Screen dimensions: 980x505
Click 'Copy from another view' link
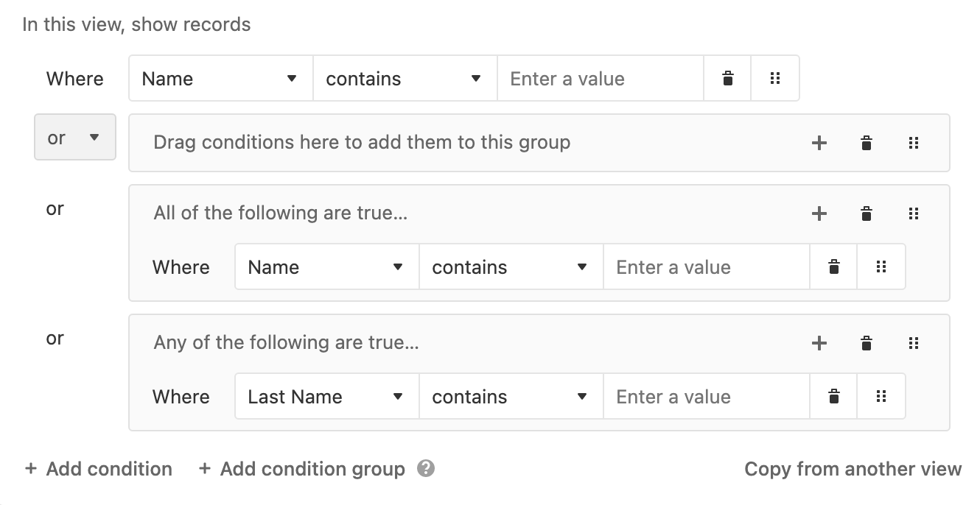tap(853, 469)
